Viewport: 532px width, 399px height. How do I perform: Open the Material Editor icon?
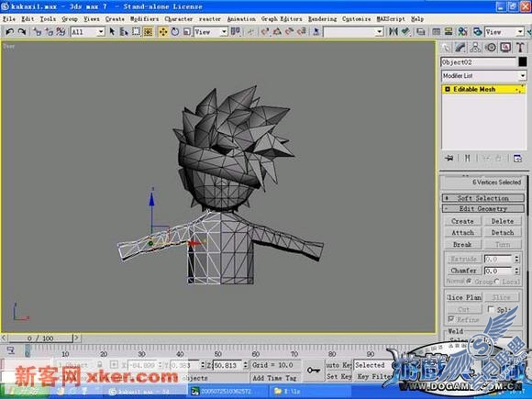coord(463,32)
